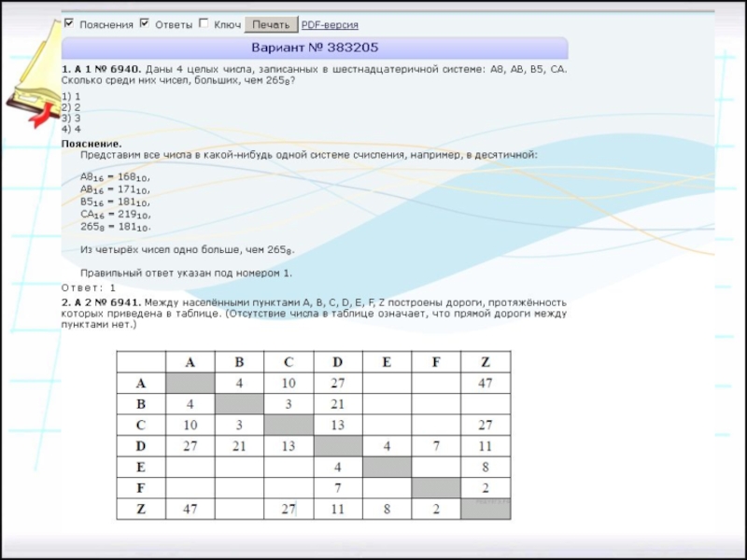Screen dimensions: 747x560
Task: Select answer option '4) 4'
Action: tap(71, 129)
